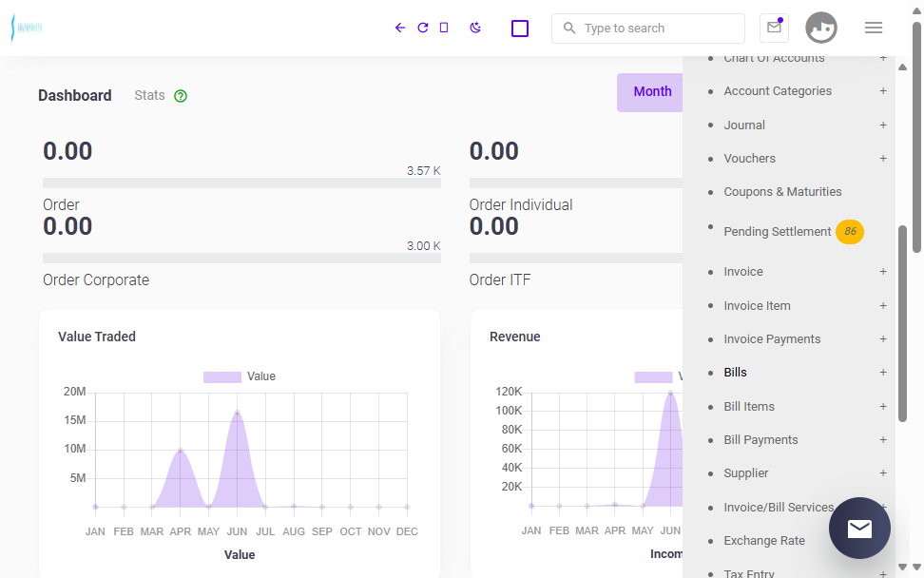The width and height of the screenshot is (924, 578).
Task: Toggle the Value legend in Value Traded chart
Action: pyautogui.click(x=240, y=376)
